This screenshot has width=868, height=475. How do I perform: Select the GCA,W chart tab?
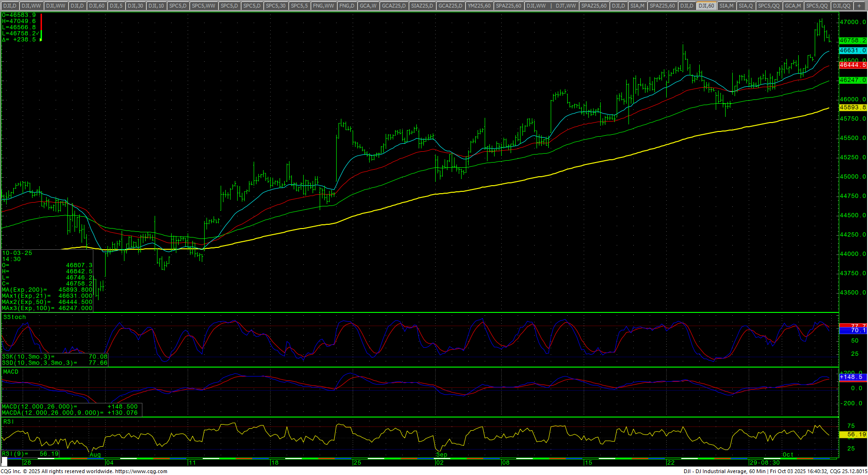[x=368, y=6]
